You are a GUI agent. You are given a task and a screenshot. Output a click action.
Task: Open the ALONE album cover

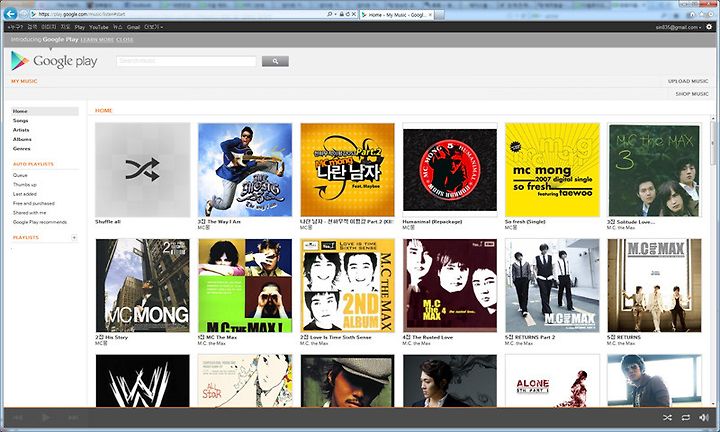[x=552, y=381]
